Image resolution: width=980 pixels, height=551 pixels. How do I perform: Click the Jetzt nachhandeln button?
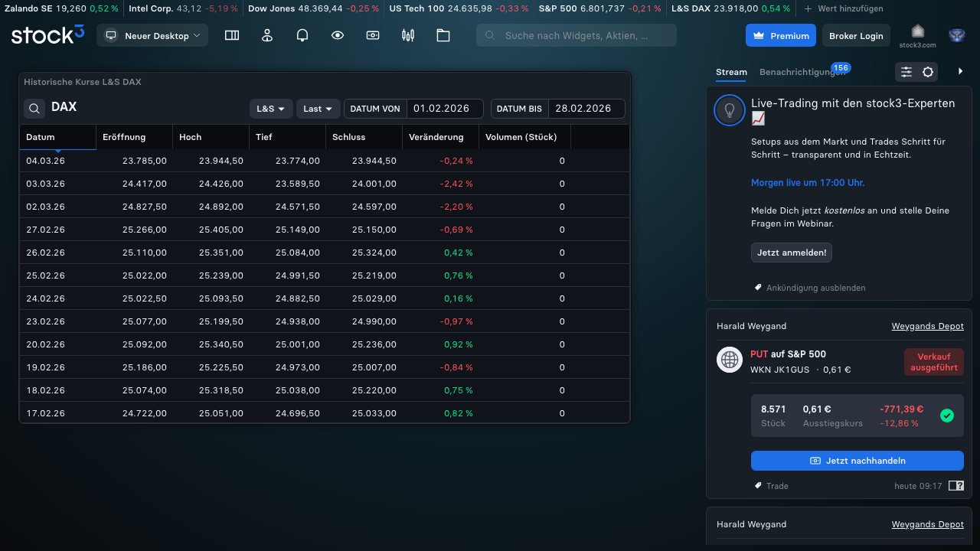pyautogui.click(x=857, y=461)
